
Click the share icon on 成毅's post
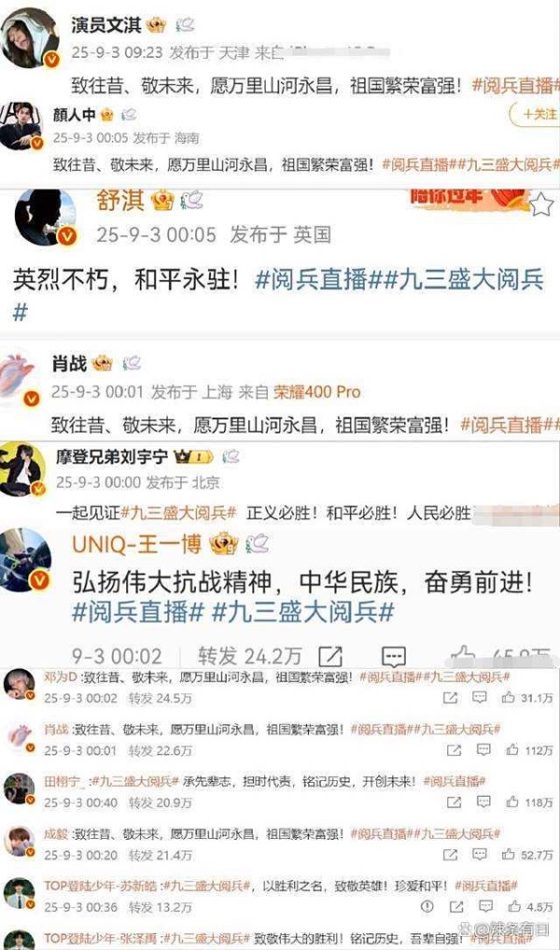[x=451, y=855]
